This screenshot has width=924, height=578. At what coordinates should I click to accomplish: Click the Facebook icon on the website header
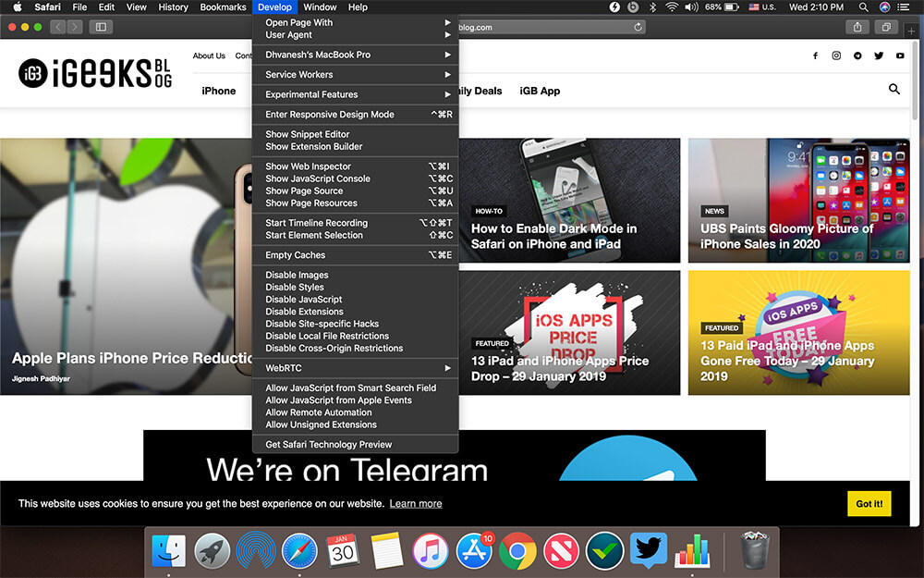click(816, 55)
